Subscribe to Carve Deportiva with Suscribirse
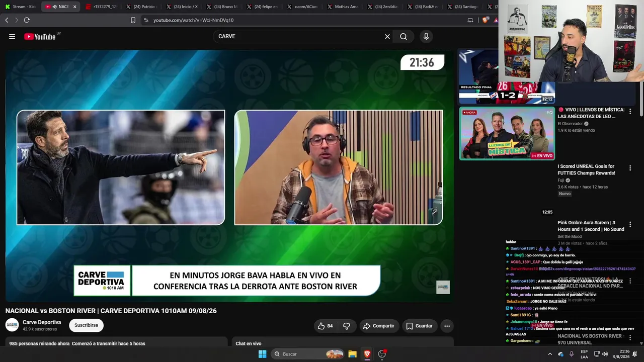 pyautogui.click(x=86, y=325)
